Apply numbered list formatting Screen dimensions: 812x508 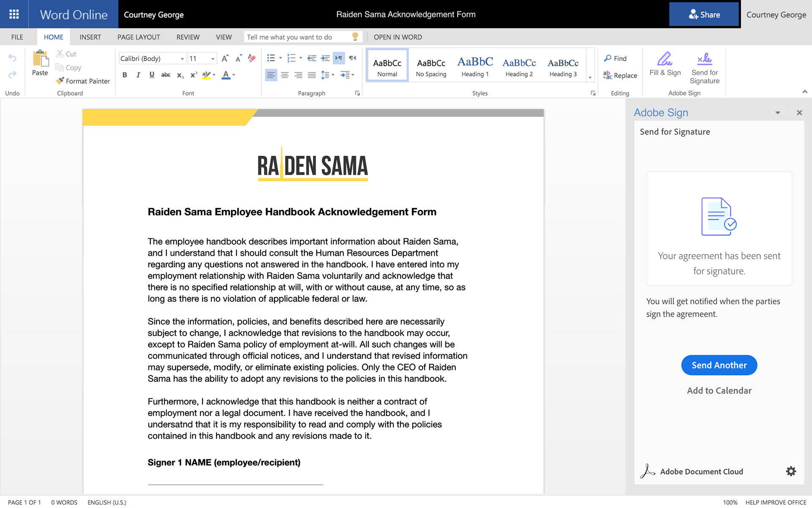click(291, 58)
